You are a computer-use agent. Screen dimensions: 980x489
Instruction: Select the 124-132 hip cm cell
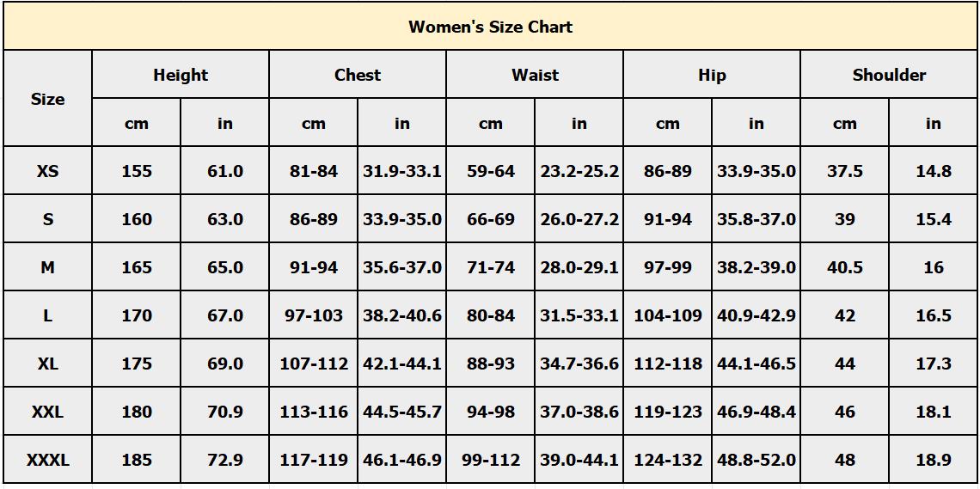coord(668,460)
